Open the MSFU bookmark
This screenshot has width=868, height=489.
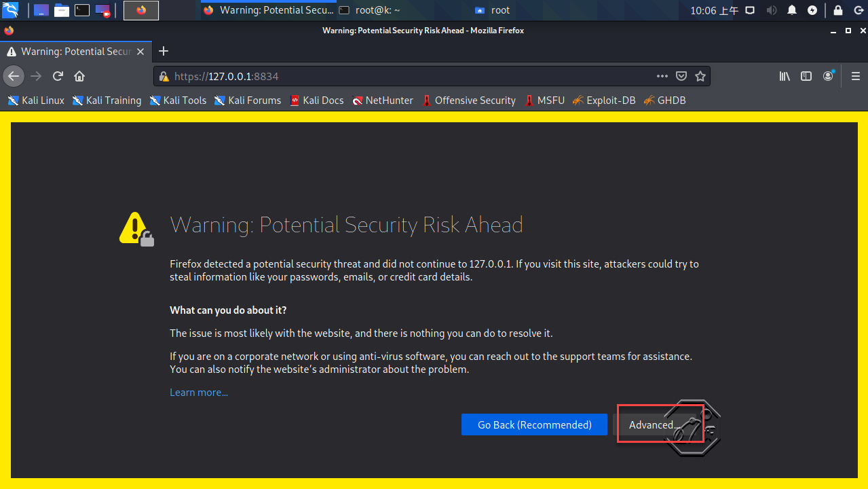point(544,101)
